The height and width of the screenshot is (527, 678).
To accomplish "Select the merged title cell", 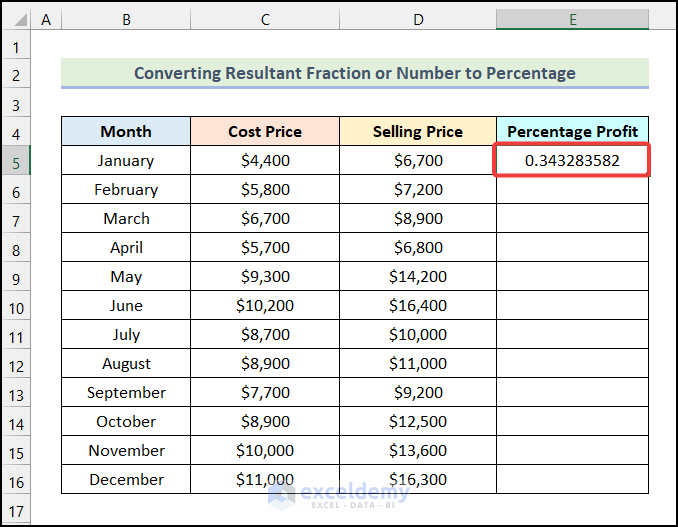I will (354, 73).
